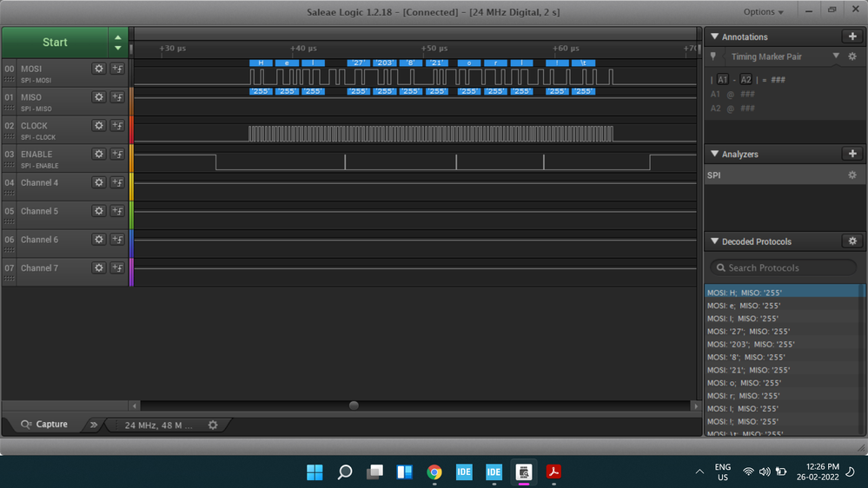Select decoded row MOSI: r; MISO: '255'
Viewport: 868px width, 488px height.
(x=784, y=396)
